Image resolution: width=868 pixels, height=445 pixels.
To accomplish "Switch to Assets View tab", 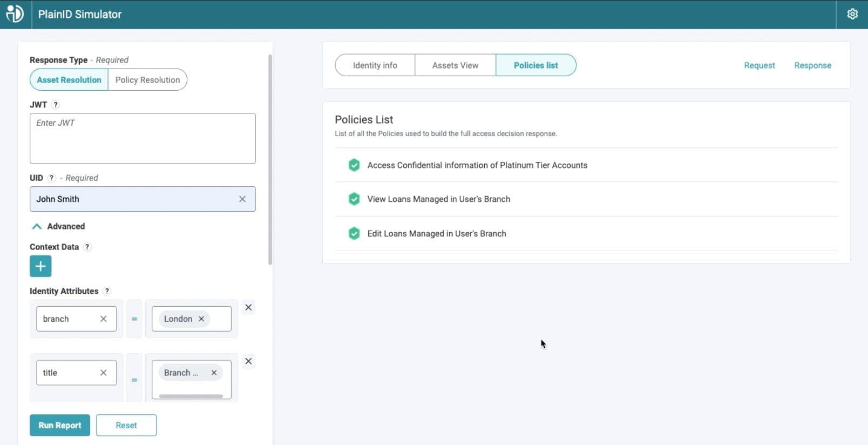I will pyautogui.click(x=455, y=65).
